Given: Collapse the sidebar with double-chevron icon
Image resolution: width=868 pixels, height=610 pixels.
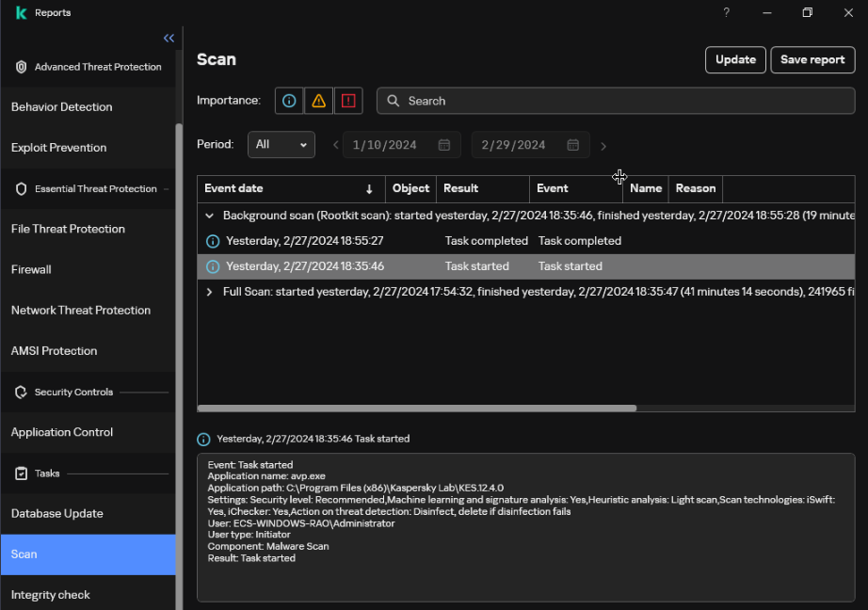Looking at the screenshot, I should point(169,39).
